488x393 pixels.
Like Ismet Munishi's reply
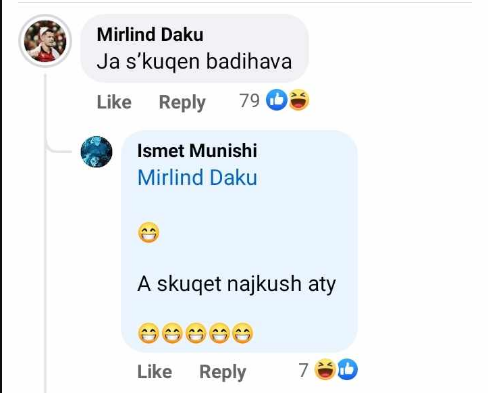point(155,372)
